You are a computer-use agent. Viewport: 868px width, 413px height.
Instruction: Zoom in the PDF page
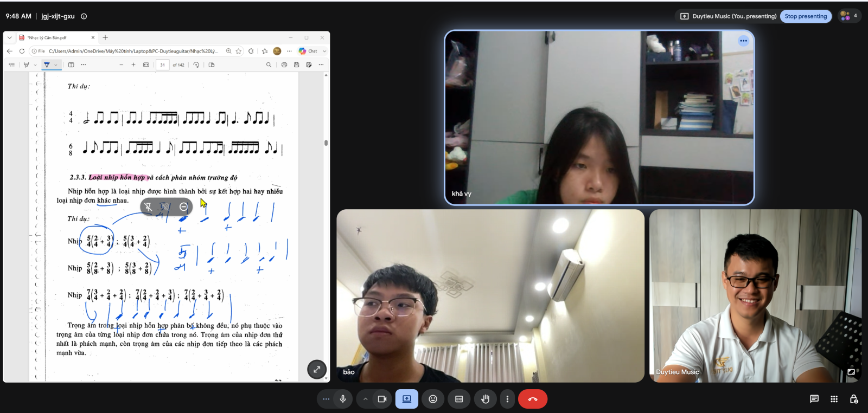point(133,64)
